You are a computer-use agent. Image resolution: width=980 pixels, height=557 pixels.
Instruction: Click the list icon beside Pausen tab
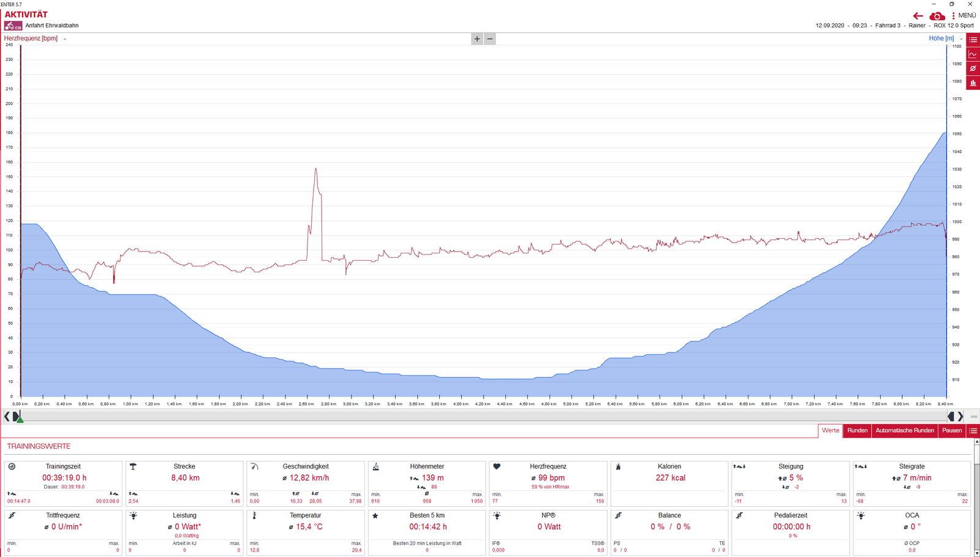973,431
